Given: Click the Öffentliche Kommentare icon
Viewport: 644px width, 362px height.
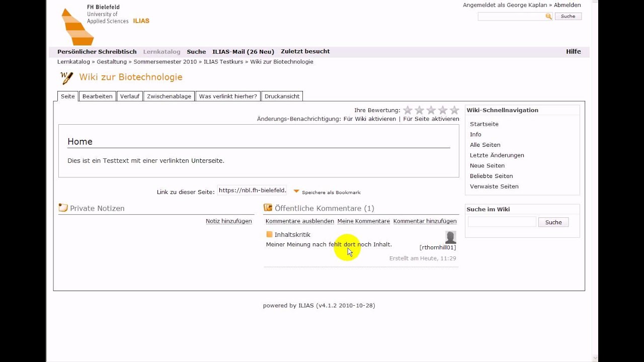Looking at the screenshot, I should [268, 208].
